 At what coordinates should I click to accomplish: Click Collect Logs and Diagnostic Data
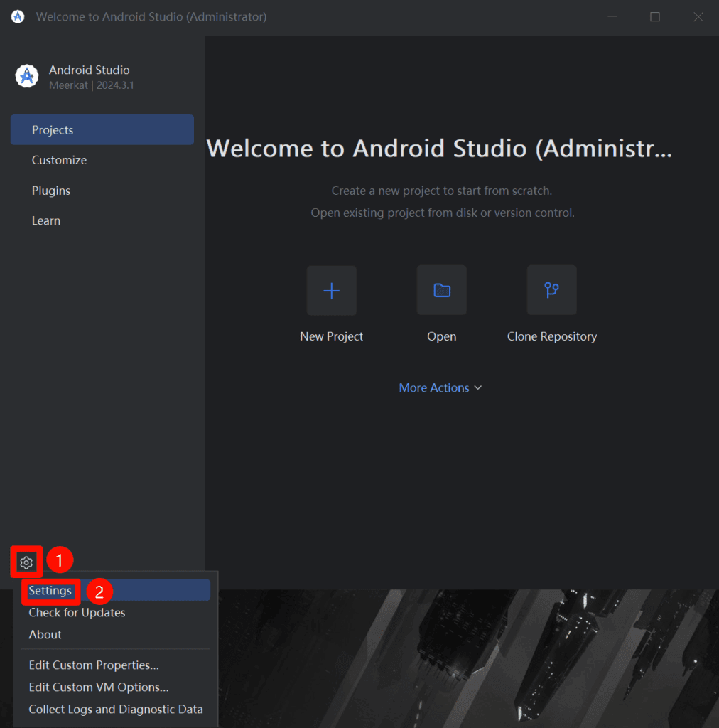point(116,710)
